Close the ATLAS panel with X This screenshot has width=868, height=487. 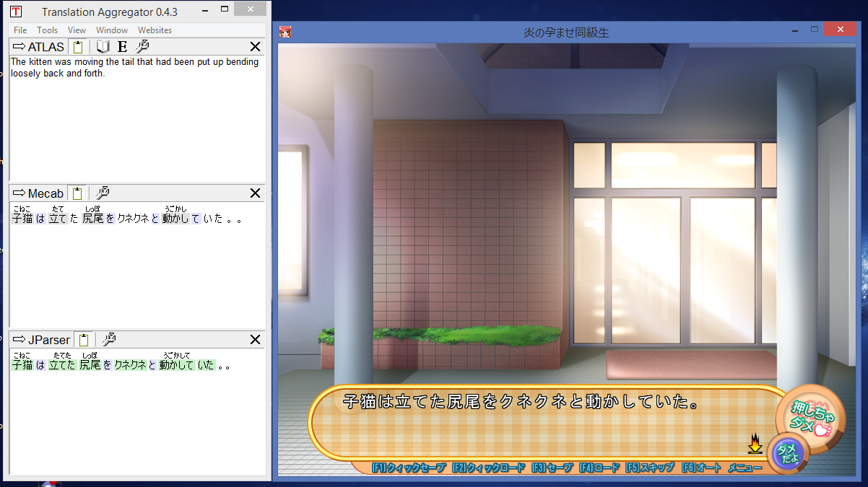click(x=255, y=47)
